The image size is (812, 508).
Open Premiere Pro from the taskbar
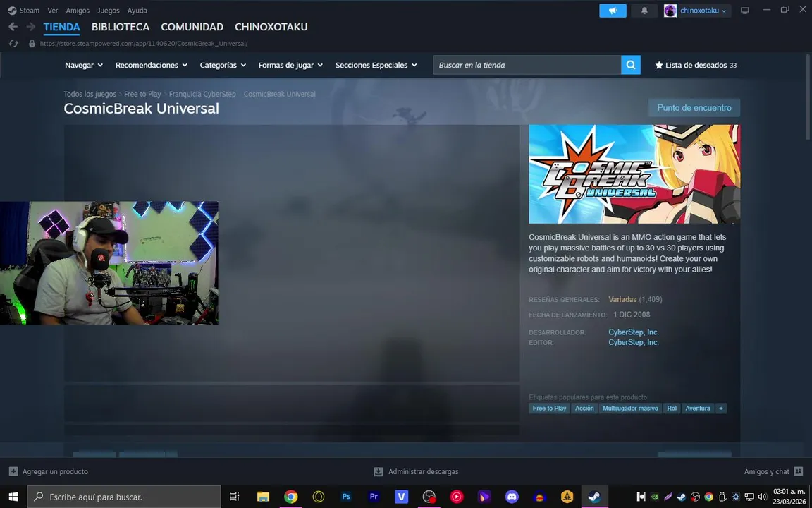click(374, 497)
